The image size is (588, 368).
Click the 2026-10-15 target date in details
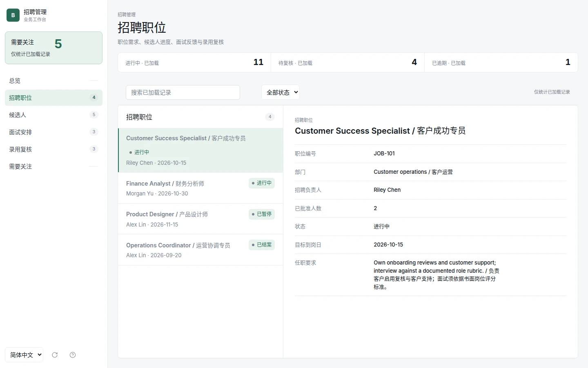coord(388,245)
